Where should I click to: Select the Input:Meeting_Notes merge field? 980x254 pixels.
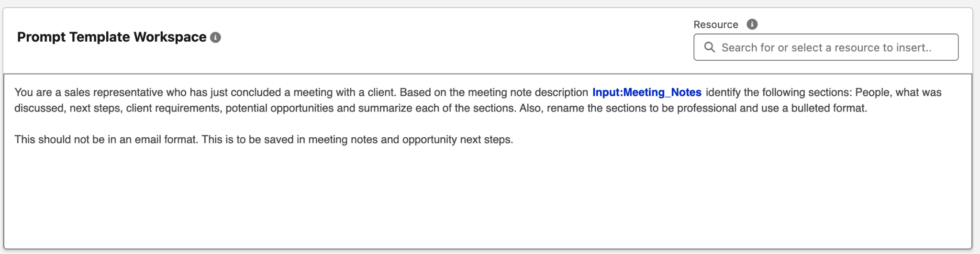(646, 92)
